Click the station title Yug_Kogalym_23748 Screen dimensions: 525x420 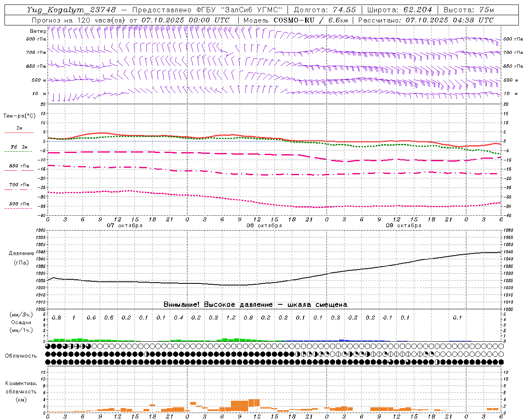[72, 9]
